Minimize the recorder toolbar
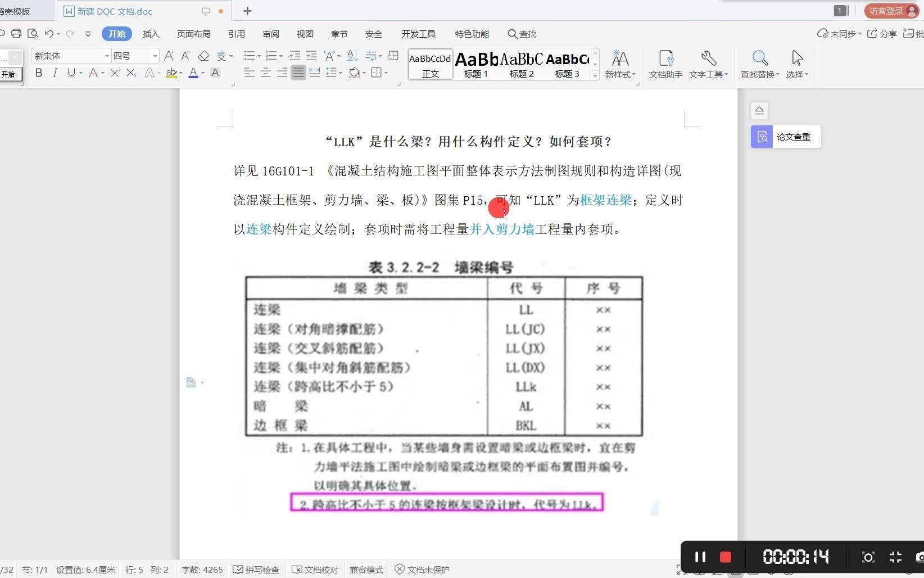The width and height of the screenshot is (924, 578). [x=896, y=557]
